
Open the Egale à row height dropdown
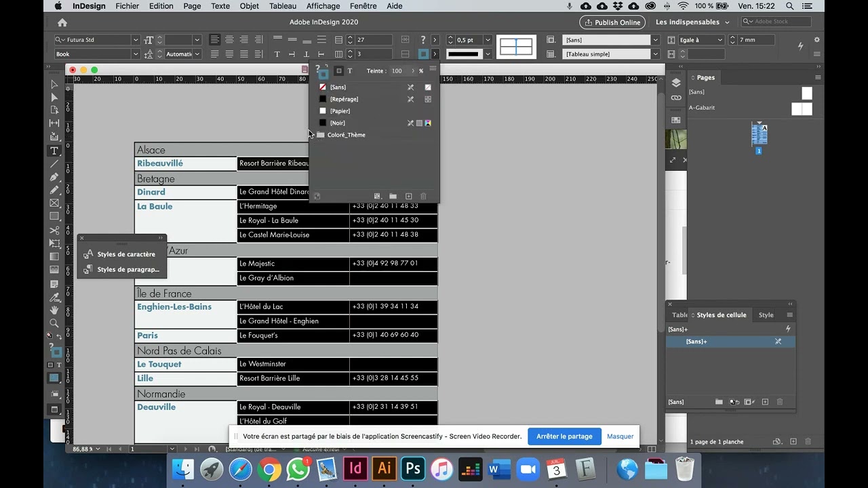click(x=701, y=40)
